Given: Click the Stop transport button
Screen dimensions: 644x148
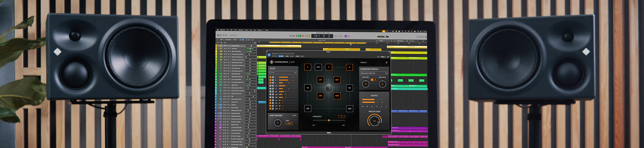Looking at the screenshot, I should coord(297,36).
